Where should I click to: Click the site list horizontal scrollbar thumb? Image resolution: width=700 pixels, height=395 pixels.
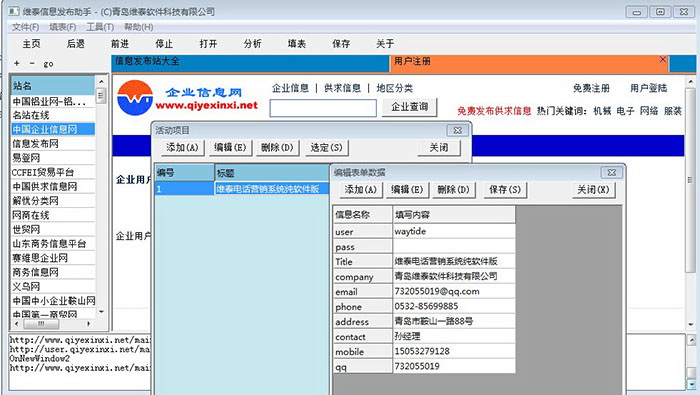click(41, 323)
